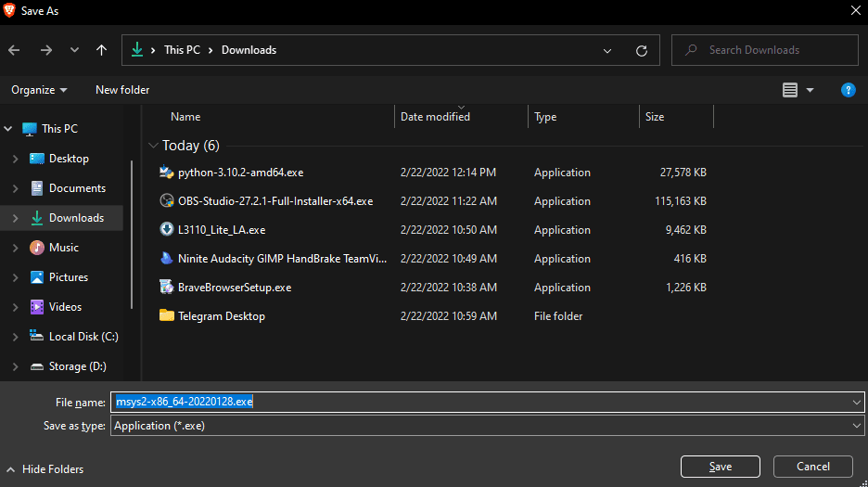Open the Organize menu
Viewport: 868px width, 487px height.
[x=39, y=90]
